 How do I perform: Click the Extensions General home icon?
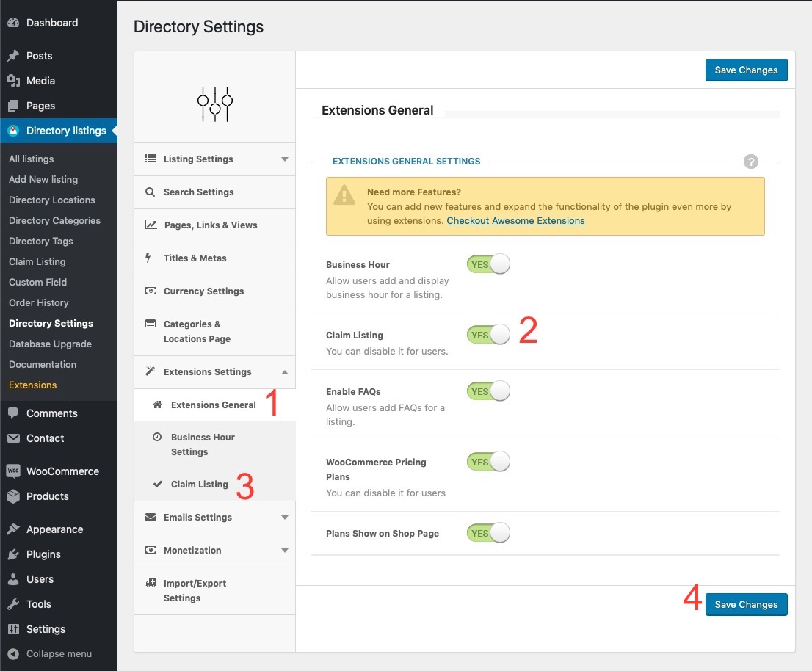[x=157, y=405]
